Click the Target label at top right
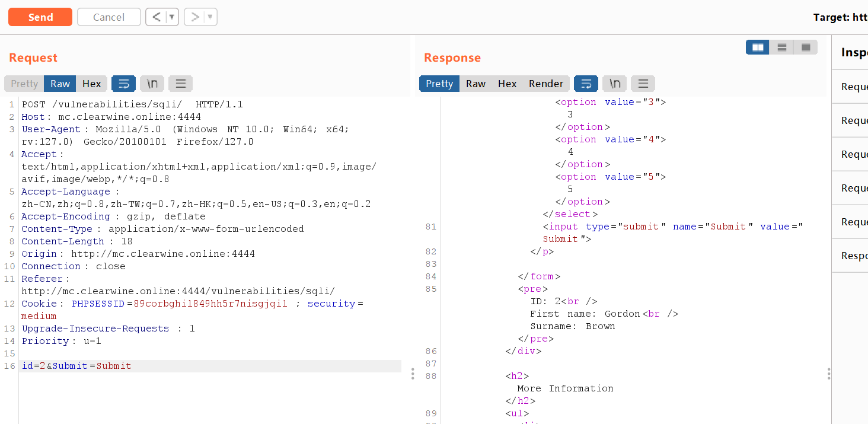Screen dimensions: 868x424 tap(840, 17)
